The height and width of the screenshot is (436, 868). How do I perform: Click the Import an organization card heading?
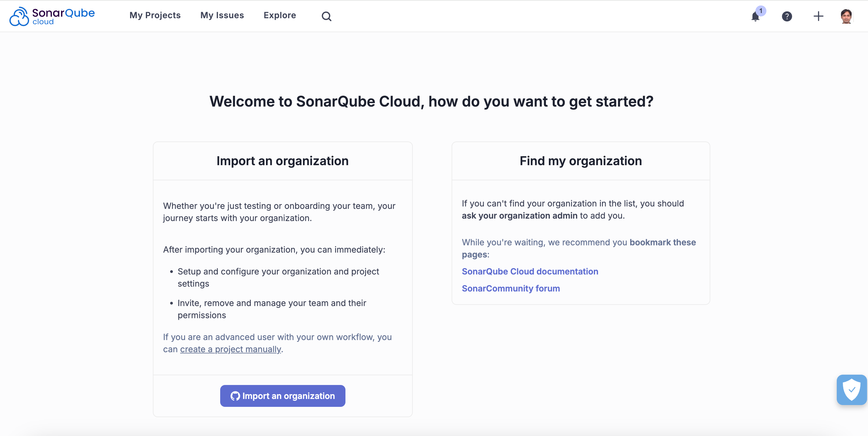coord(282,161)
